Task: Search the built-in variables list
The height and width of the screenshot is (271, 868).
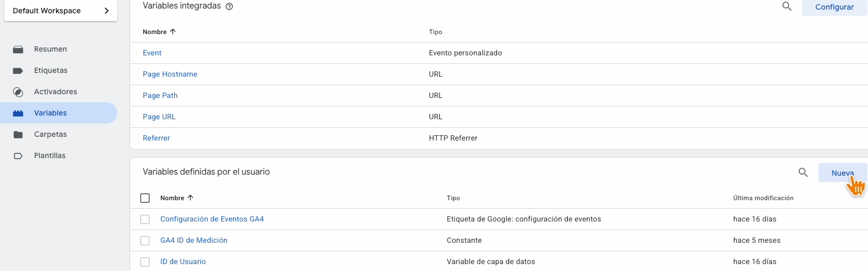Action: tap(786, 6)
